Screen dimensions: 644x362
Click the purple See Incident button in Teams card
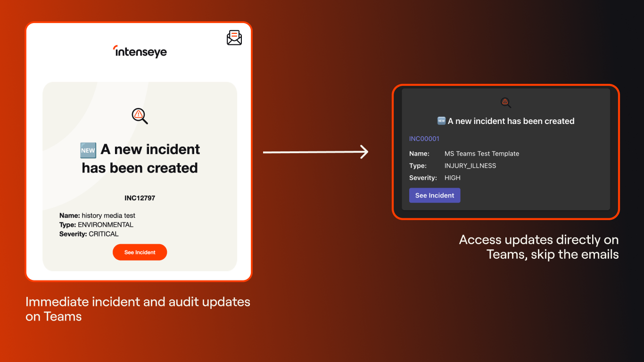435,195
